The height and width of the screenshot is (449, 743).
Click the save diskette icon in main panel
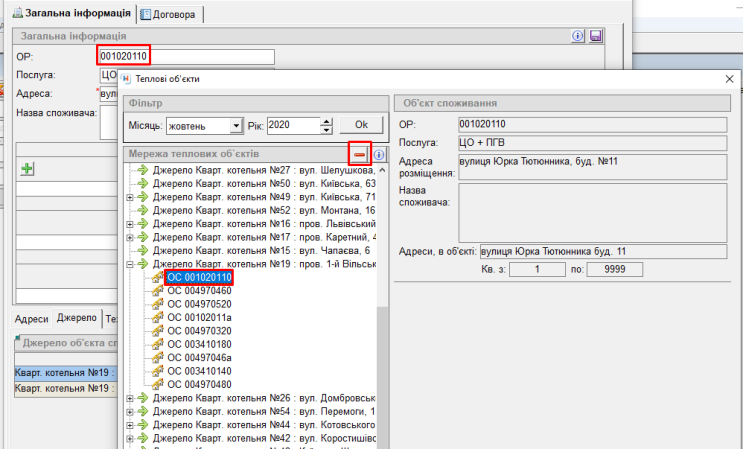[x=596, y=36]
